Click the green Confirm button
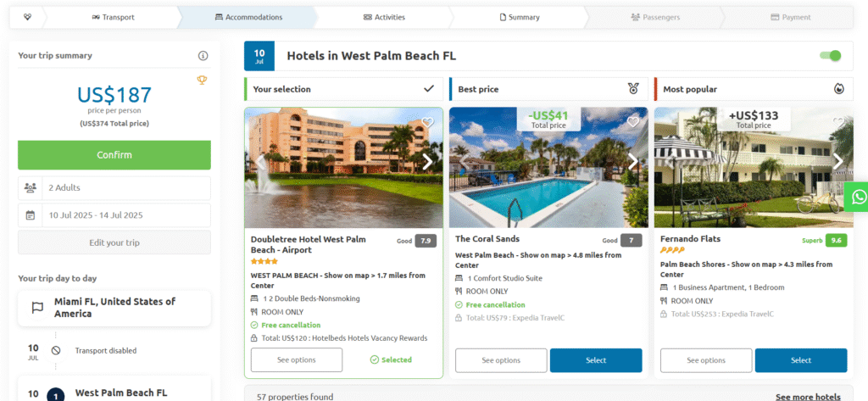Viewport: 868px width, 401px height. pyautogui.click(x=114, y=155)
